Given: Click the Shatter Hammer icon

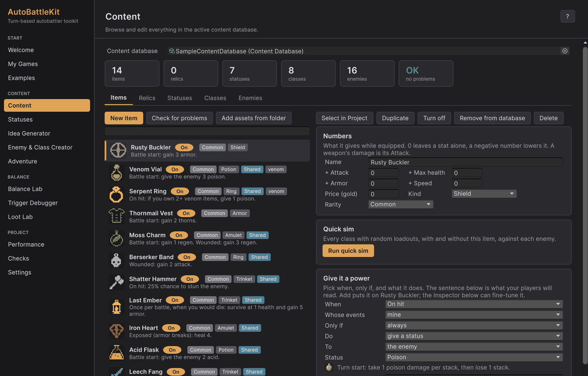Looking at the screenshot, I should 117,282.
